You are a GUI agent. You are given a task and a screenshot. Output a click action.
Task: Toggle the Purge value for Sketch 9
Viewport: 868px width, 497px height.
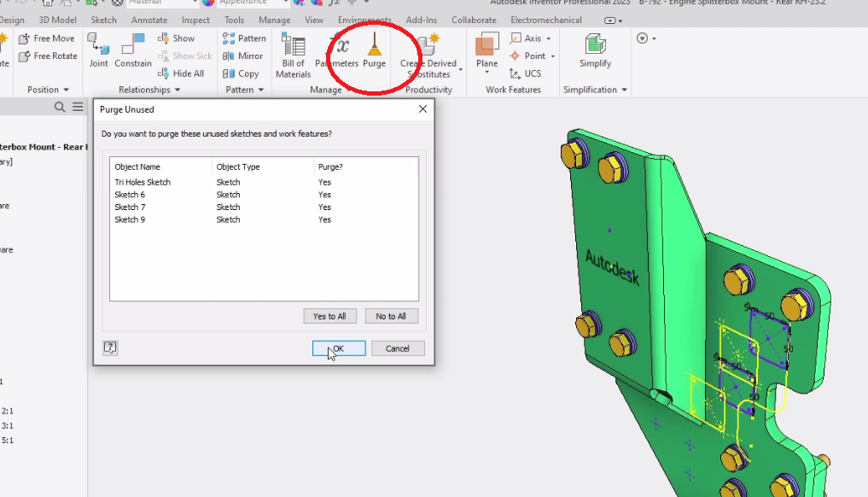click(324, 220)
